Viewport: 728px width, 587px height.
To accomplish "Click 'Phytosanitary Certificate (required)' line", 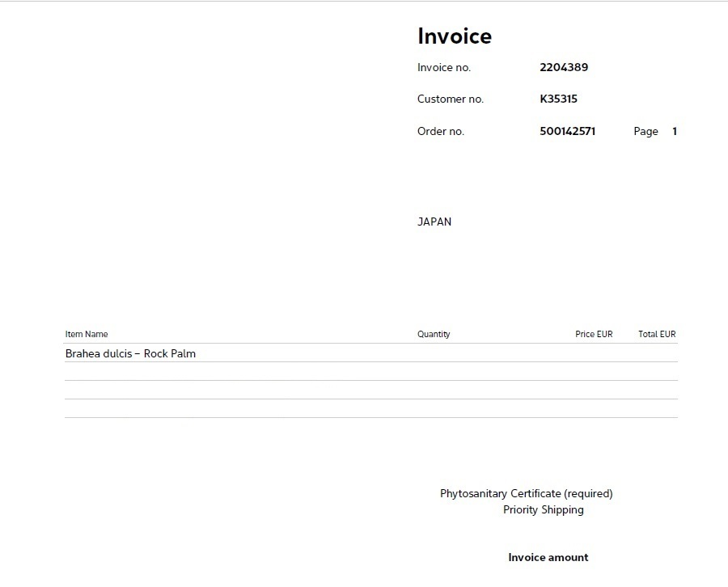I will coord(527,494).
